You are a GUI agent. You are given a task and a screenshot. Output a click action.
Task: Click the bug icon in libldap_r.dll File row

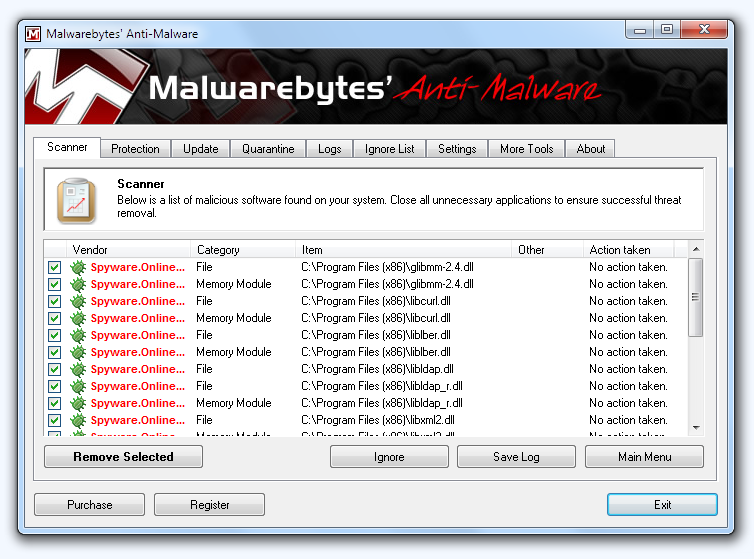click(78, 386)
